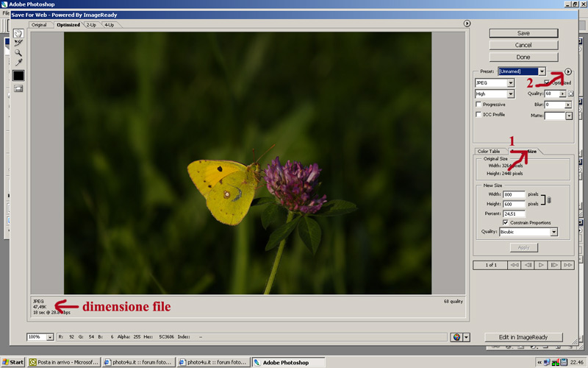Pick the Eyedropper tool
The image size is (588, 368).
point(18,62)
